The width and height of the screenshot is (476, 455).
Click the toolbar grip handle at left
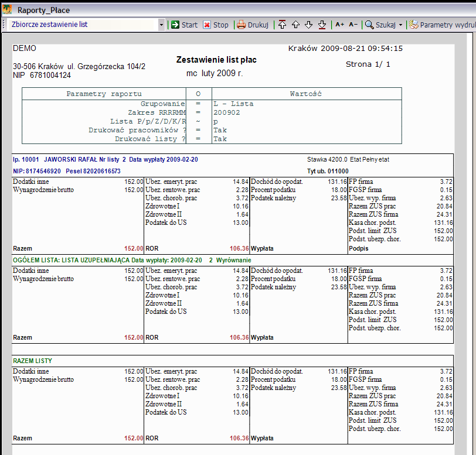pyautogui.click(x=4, y=25)
